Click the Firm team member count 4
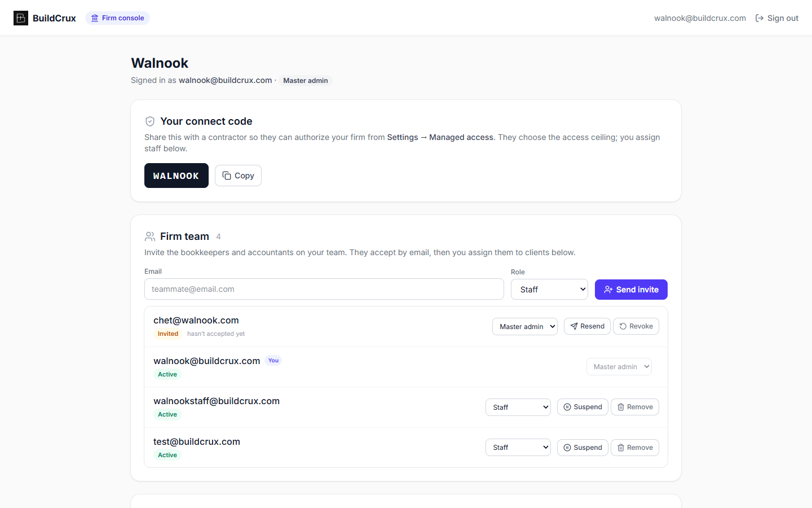This screenshot has width=812, height=508. pos(219,237)
